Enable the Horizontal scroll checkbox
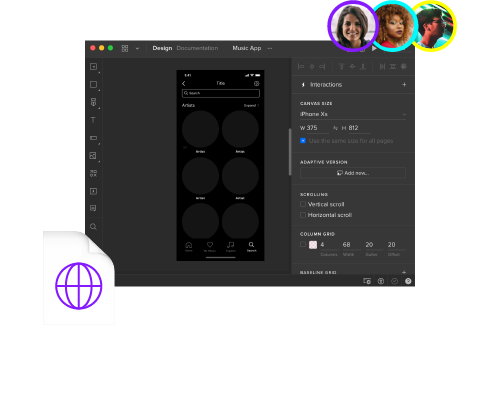Image resolution: width=500 pixels, height=400 pixels. [303, 215]
